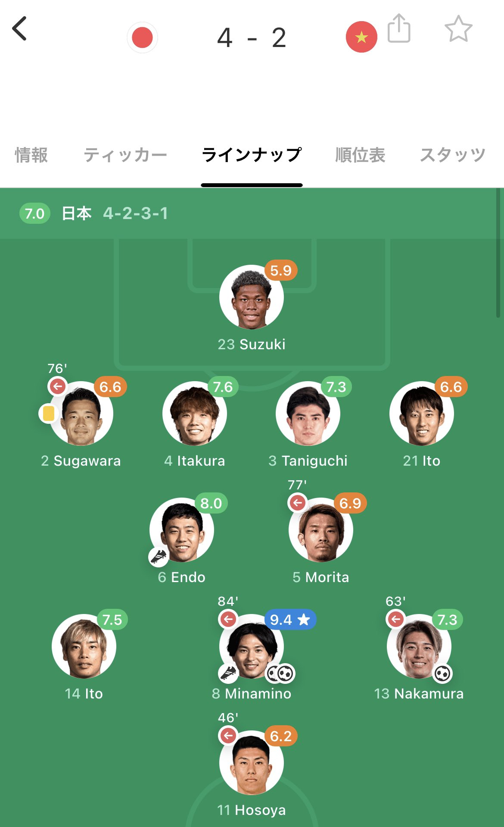Click the assist boot icon on Endo
This screenshot has height=827, width=504.
(159, 557)
